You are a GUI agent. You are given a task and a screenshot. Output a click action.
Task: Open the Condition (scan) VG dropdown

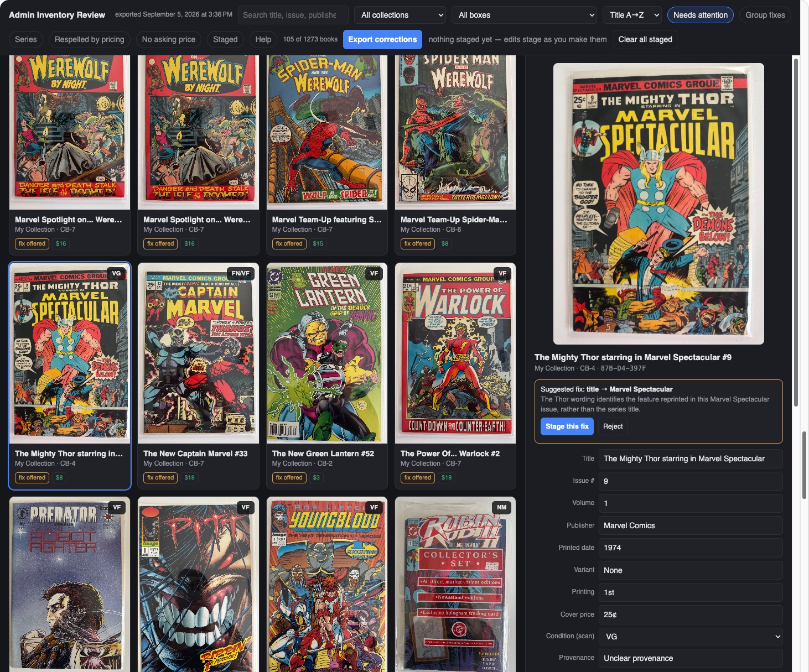point(691,637)
